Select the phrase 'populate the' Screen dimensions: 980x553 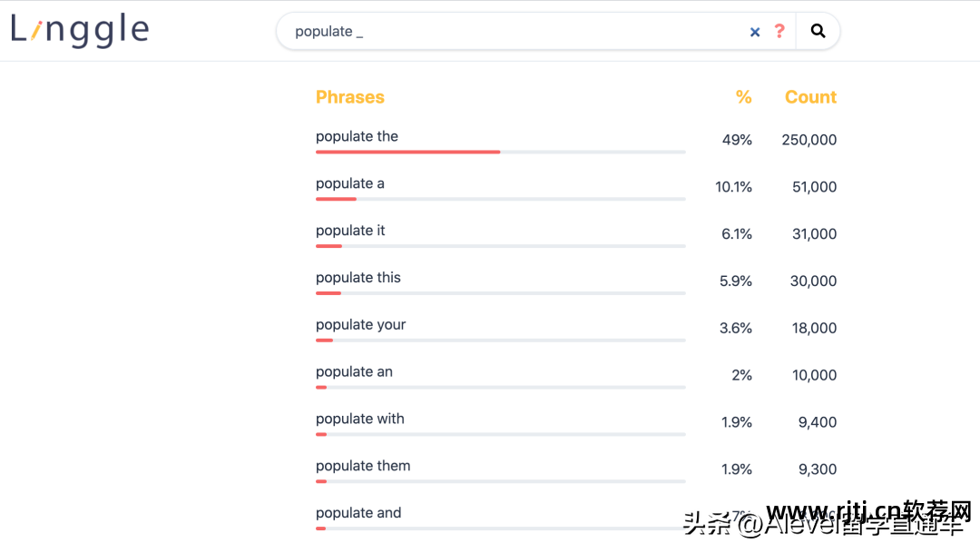click(x=357, y=136)
